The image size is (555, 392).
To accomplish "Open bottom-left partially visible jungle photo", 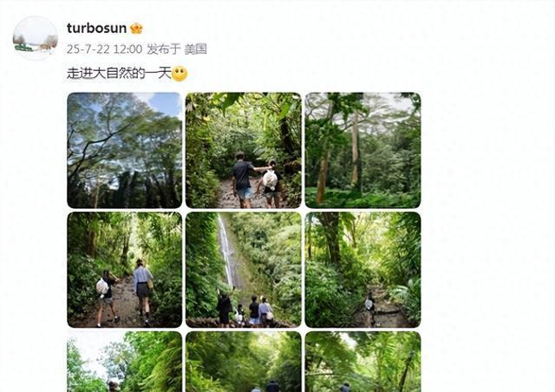I will [124, 362].
